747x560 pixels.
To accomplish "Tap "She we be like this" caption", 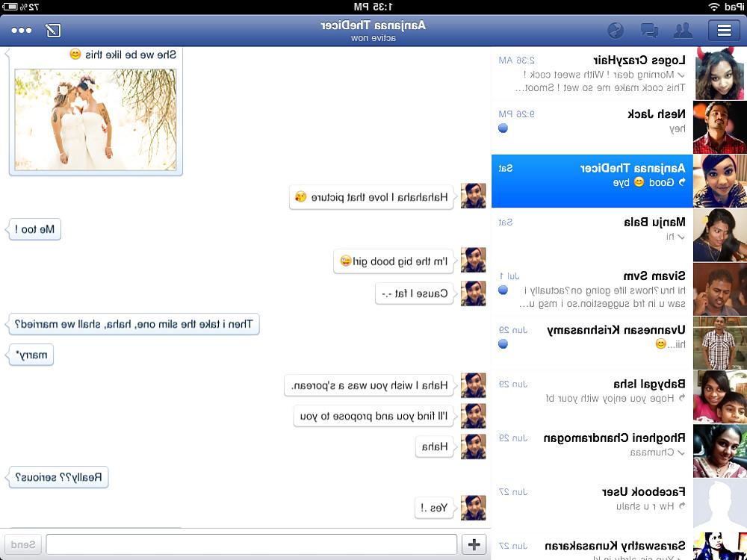I will [123, 55].
